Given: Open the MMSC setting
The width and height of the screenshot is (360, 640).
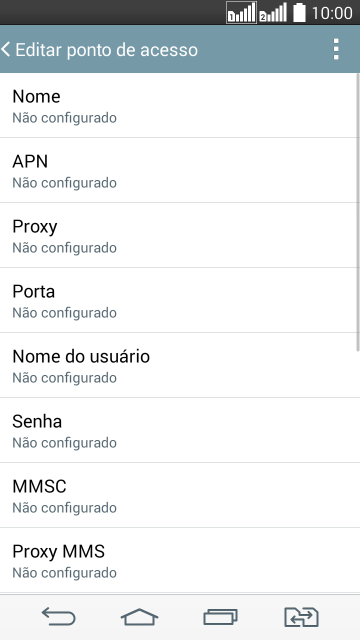Looking at the screenshot, I should click(180, 495).
